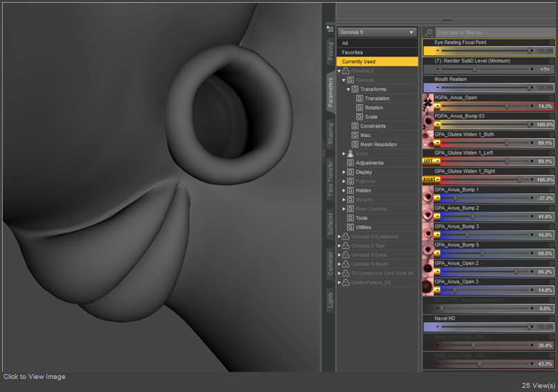Expand the Genesis 9 Mouth node
Image resolution: width=558 pixels, height=392 pixels.
339,264
